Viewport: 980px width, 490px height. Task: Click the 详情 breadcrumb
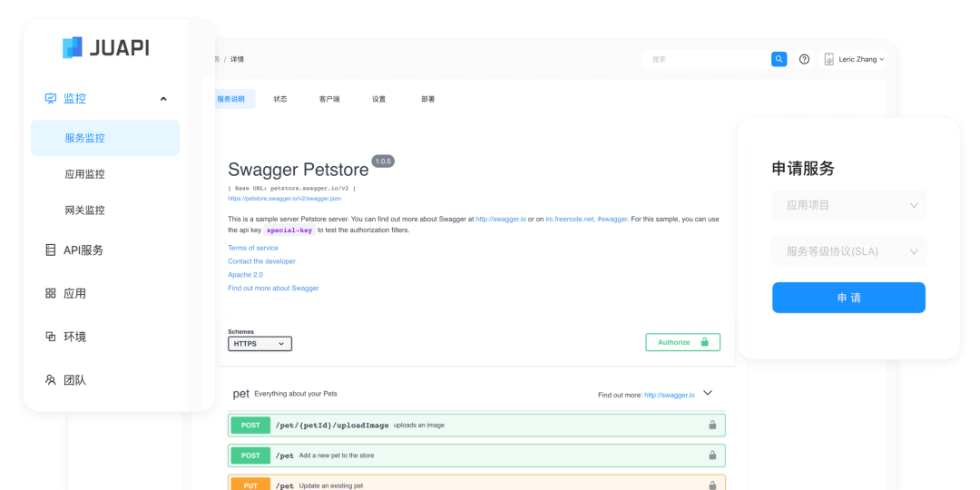[237, 59]
